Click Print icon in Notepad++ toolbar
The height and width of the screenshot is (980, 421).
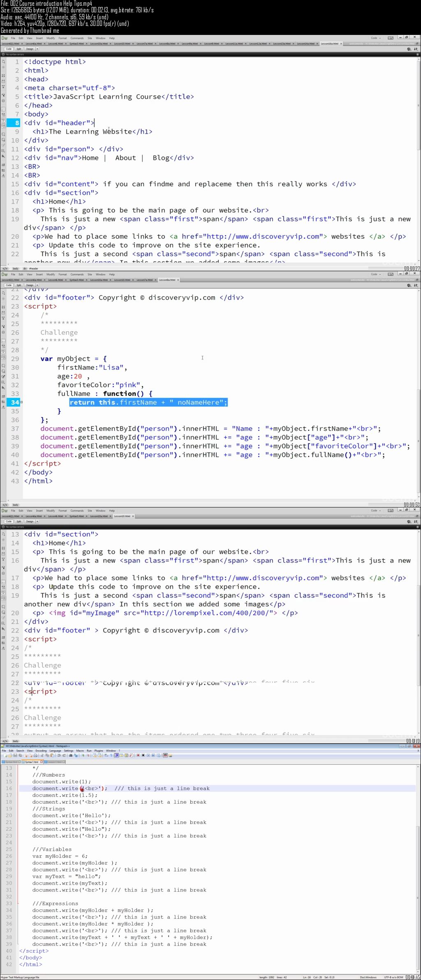tap(35, 755)
